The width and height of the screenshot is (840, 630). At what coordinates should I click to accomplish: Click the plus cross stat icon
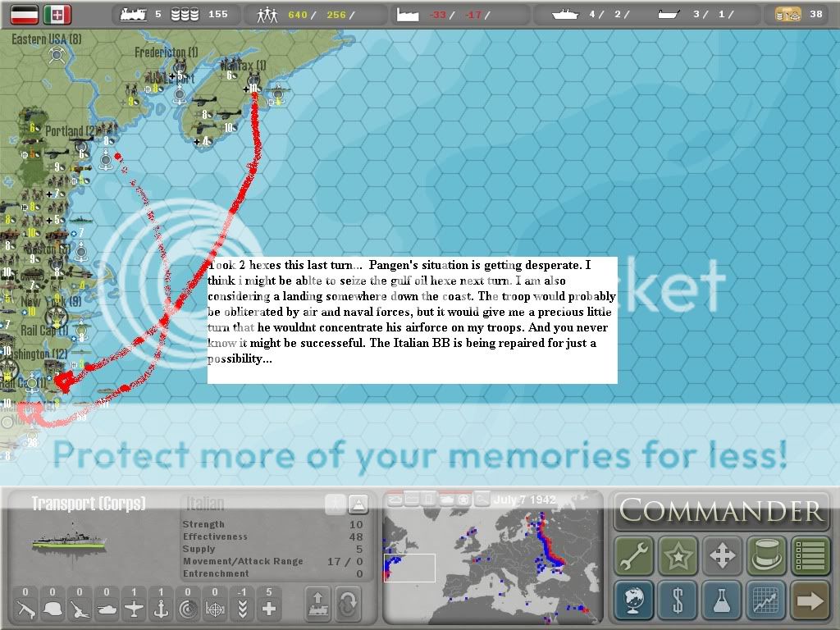pyautogui.click(x=269, y=609)
